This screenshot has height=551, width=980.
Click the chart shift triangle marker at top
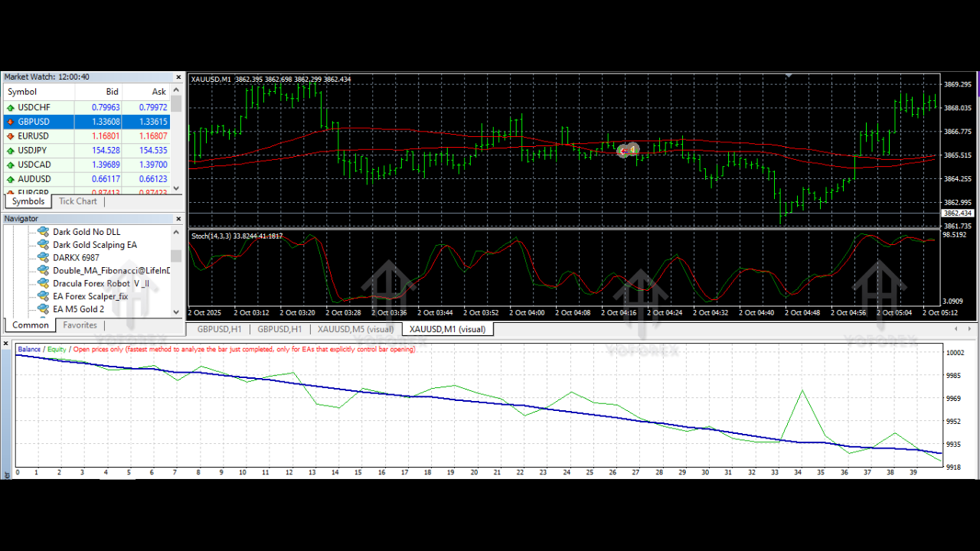click(x=789, y=75)
